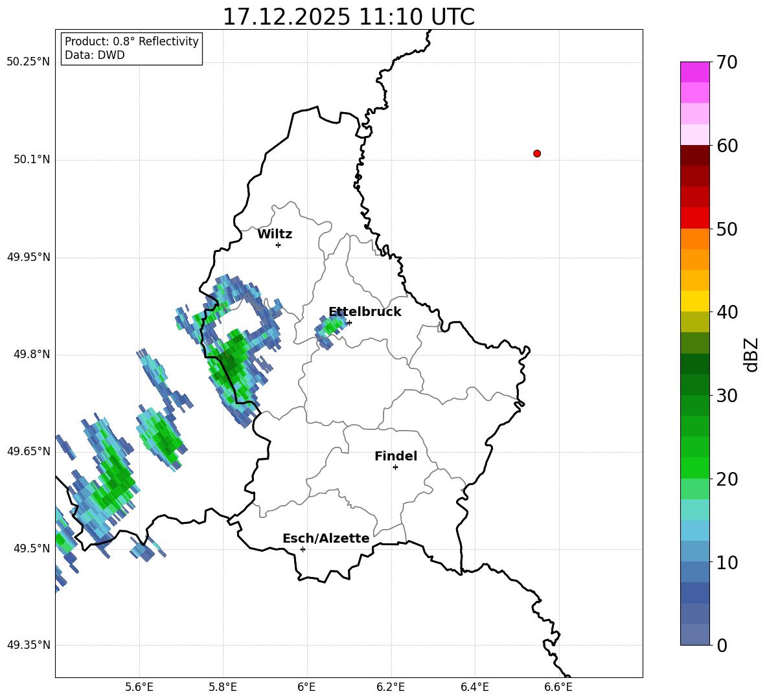The image size is (767, 700).
Task: Select the Findel label
Action: coord(396,456)
